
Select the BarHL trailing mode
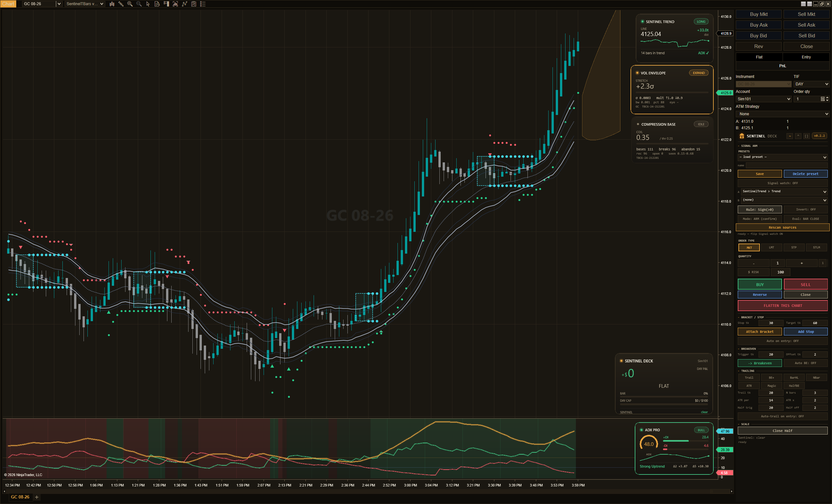tap(794, 377)
